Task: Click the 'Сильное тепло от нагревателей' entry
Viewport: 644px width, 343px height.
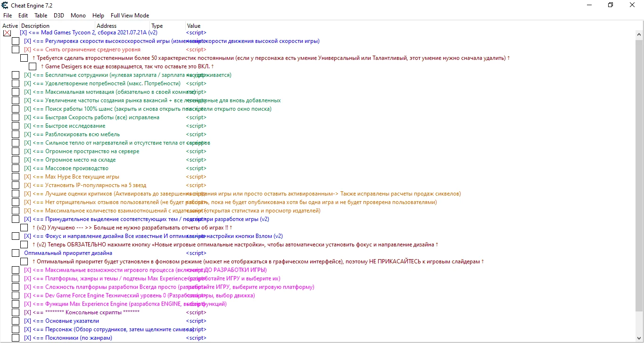Action: coord(117,143)
